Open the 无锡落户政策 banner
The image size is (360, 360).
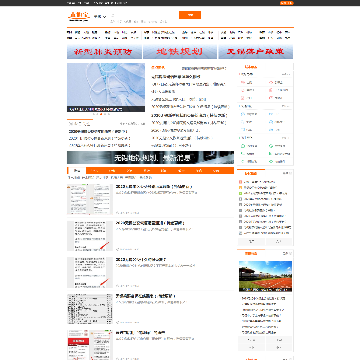click(x=256, y=52)
